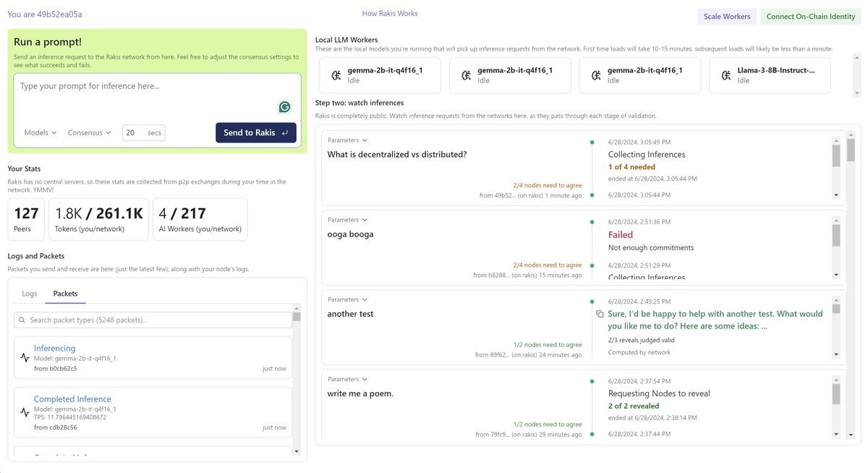Click the 'What is decentralized vs distributed?' prompt text

[397, 154]
